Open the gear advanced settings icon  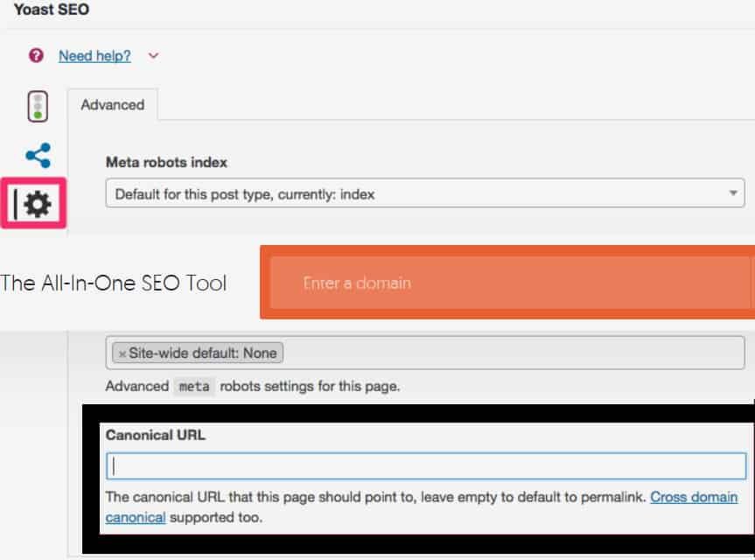pyautogui.click(x=38, y=205)
